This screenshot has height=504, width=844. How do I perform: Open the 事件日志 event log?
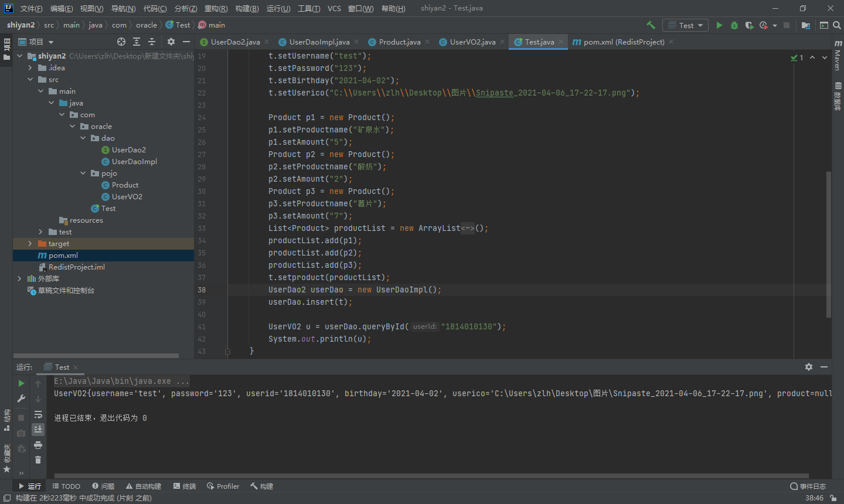click(808, 486)
